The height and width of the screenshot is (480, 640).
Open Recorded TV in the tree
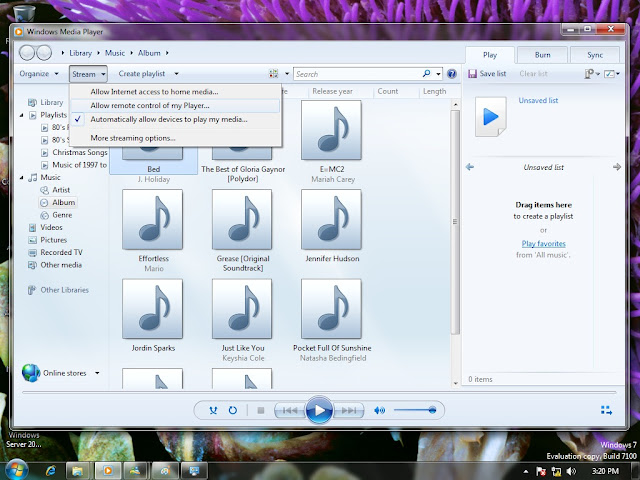point(55,252)
